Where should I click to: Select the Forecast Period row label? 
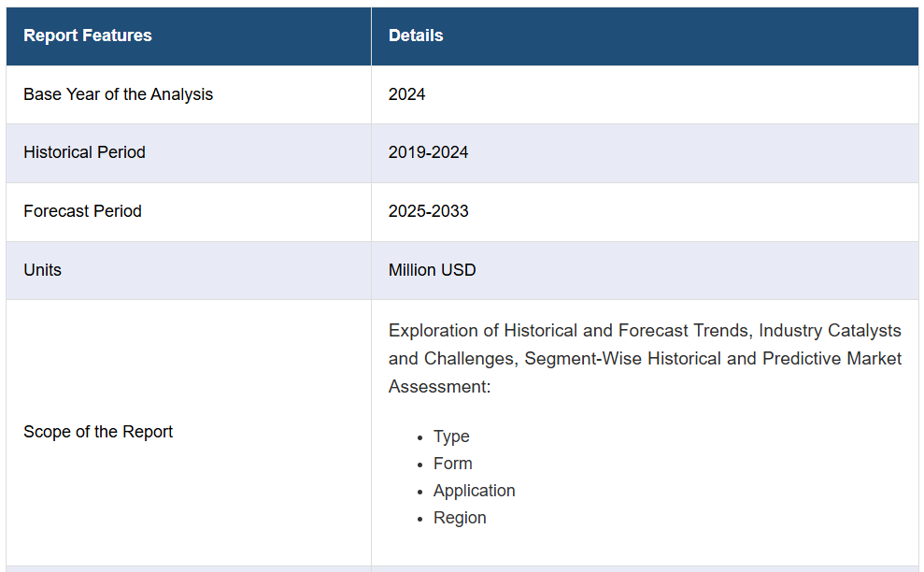point(82,211)
